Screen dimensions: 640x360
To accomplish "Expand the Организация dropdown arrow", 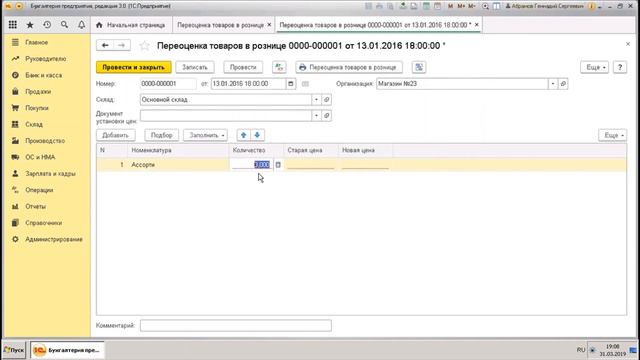I will click(553, 84).
